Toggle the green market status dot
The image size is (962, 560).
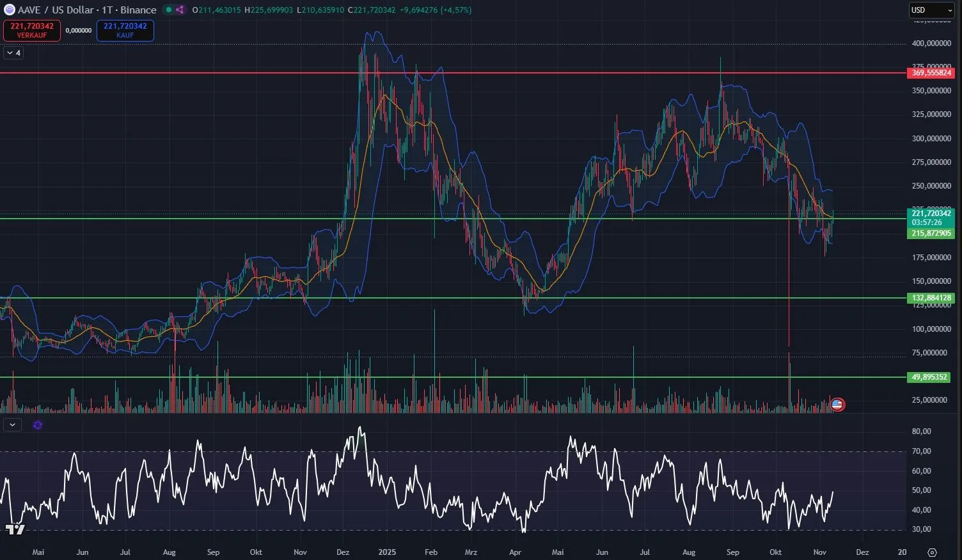(168, 10)
